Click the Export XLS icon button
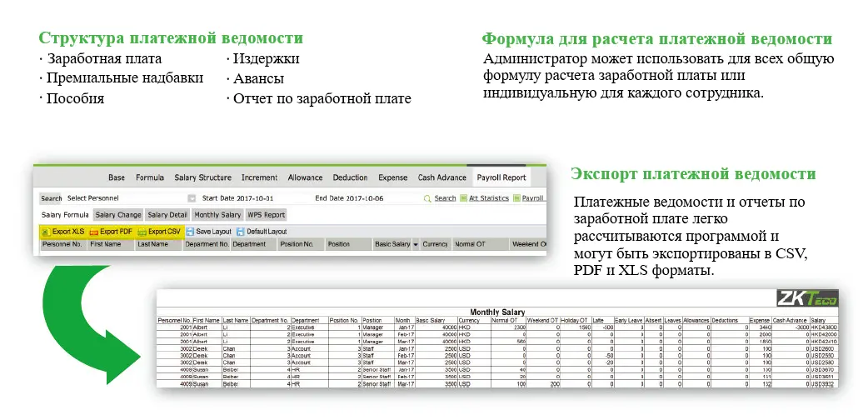The image size is (868, 420). 46,231
